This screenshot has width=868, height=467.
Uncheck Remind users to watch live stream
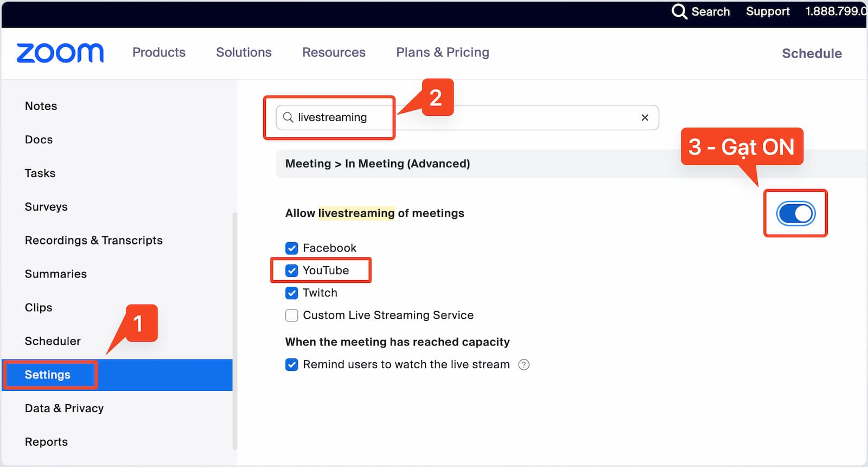[x=292, y=365]
